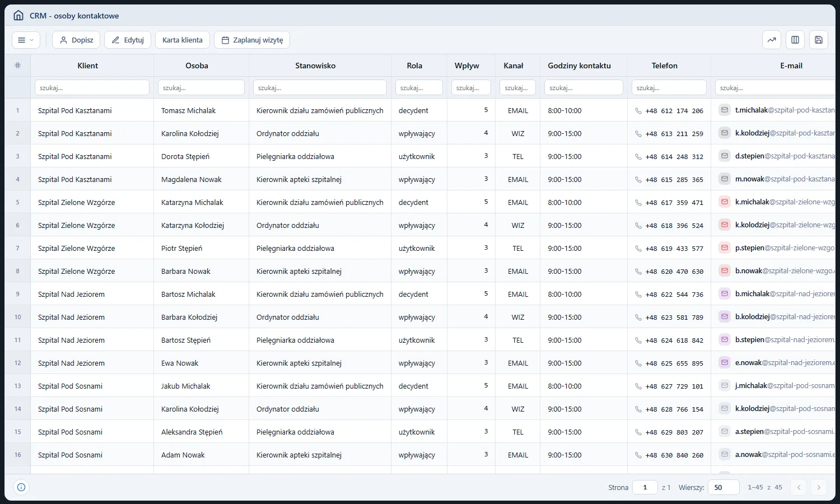Screen dimensions: 840x504
Task: Click Zaplanuj wizytę button
Action: click(x=252, y=40)
